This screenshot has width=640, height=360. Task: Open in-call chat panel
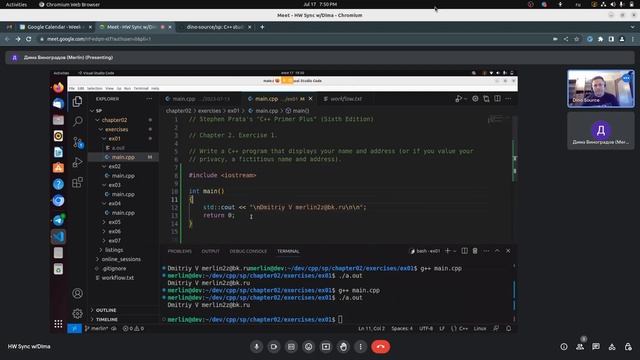596,347
